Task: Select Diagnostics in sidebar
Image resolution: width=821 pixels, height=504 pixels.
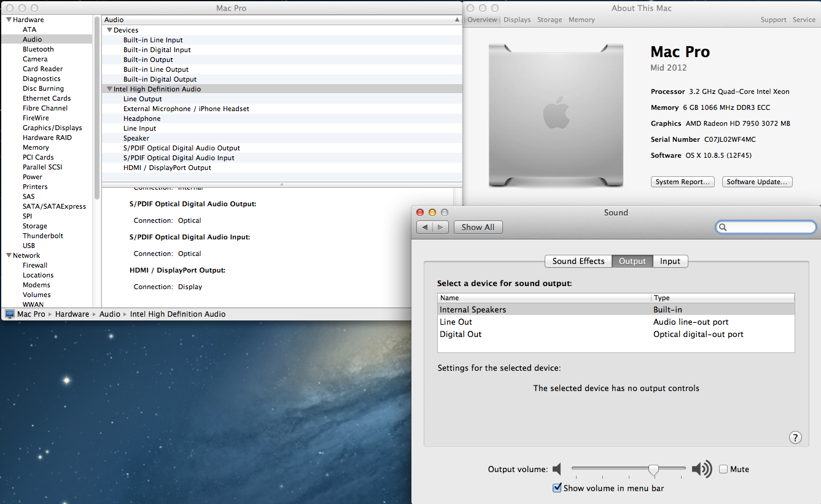Action: click(42, 79)
